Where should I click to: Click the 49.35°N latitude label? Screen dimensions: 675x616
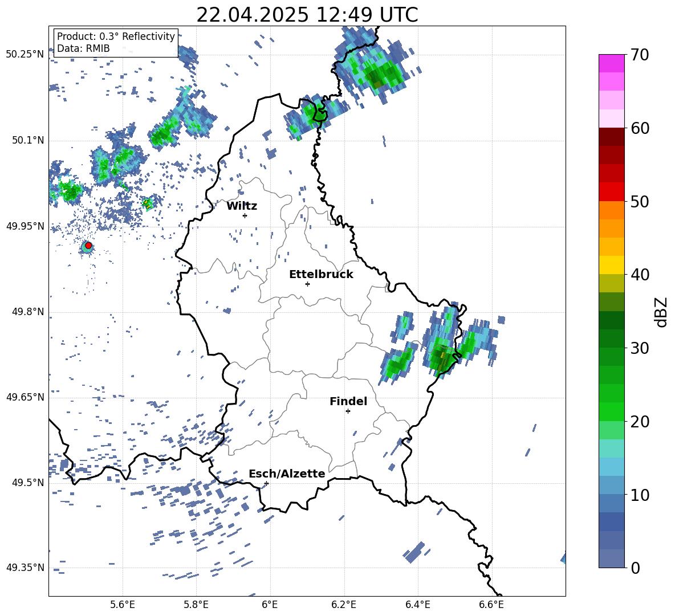click(25, 568)
